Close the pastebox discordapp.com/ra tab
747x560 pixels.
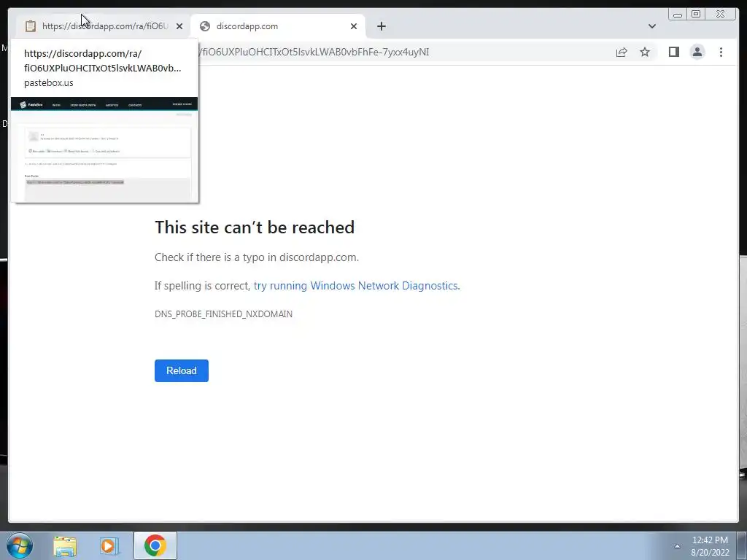(x=179, y=26)
